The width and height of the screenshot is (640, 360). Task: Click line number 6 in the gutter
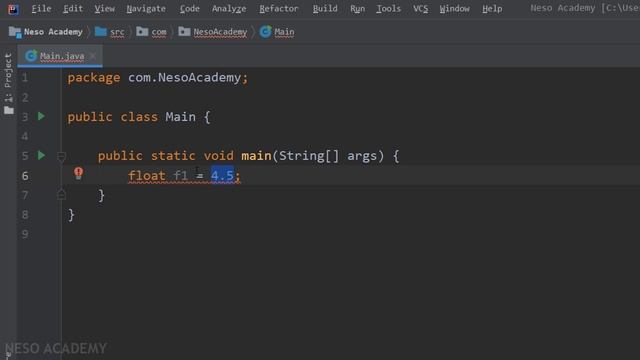[x=25, y=176]
